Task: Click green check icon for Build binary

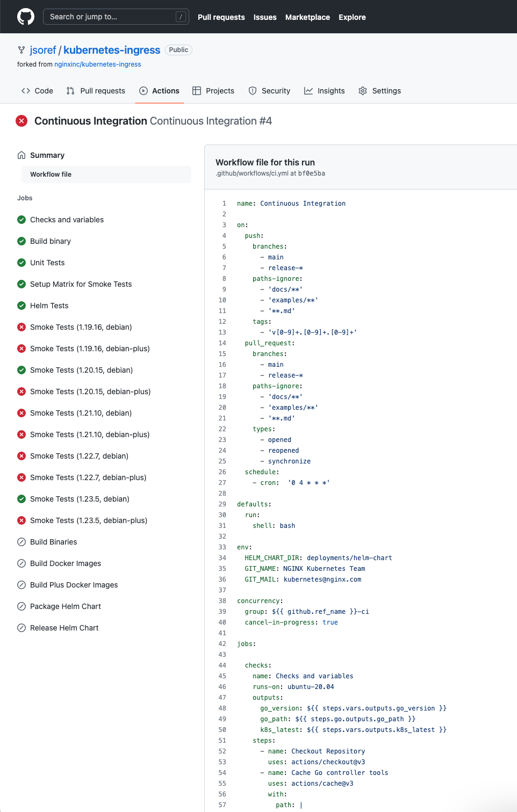Action: click(x=21, y=241)
